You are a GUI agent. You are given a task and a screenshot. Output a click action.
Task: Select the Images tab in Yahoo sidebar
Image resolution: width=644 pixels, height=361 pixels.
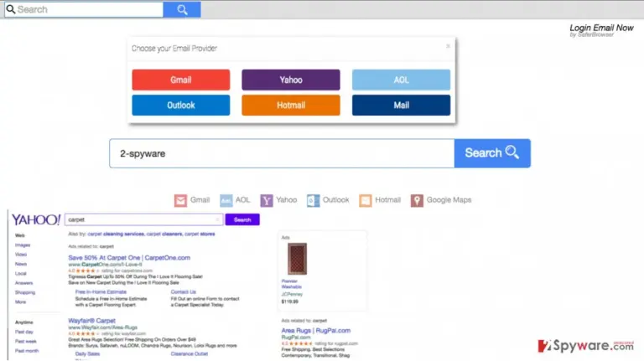23,245
